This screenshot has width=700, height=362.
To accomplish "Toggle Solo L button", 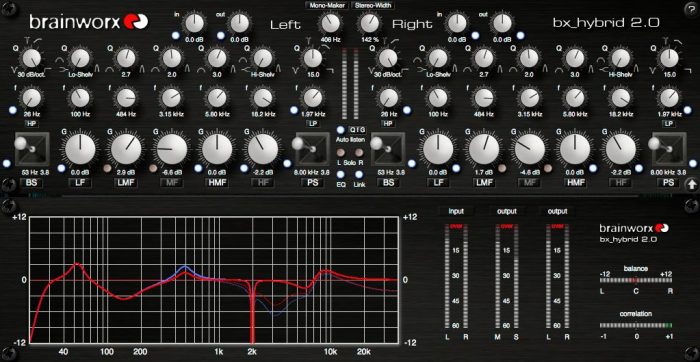I will (341, 153).
